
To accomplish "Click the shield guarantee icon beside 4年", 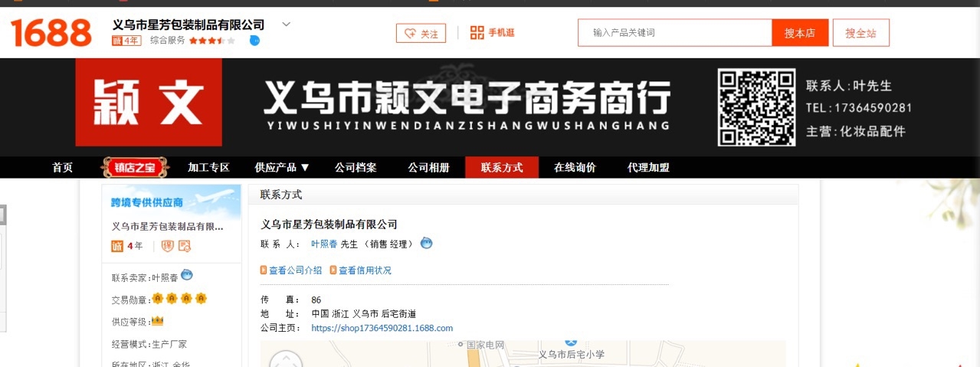I will (167, 246).
